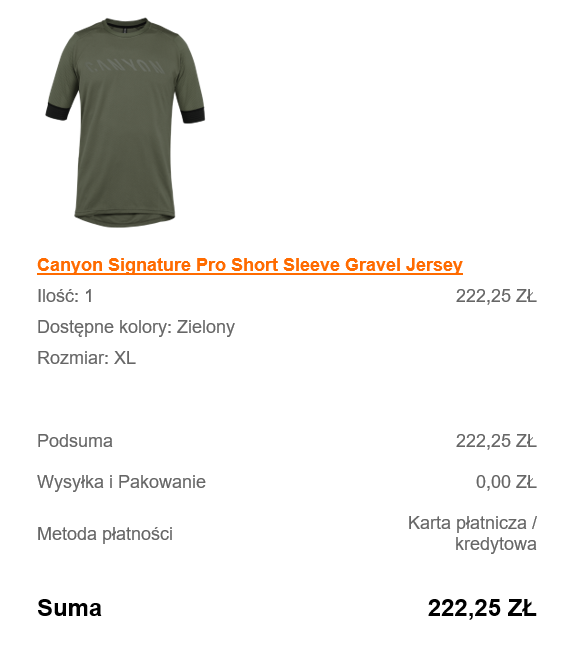Click the curved bottom hem of jersey
This screenshot has height=661, width=576.
(125, 220)
